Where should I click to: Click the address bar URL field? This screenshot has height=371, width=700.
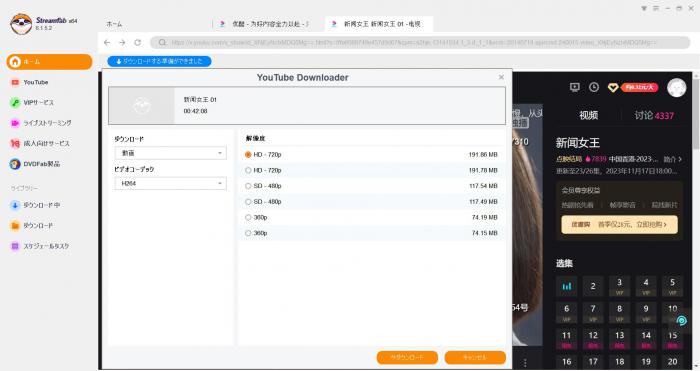[420, 42]
